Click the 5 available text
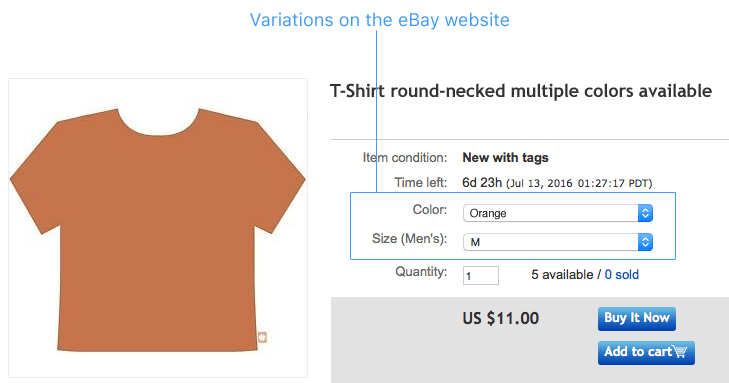Viewport: 729px width, 383px height. click(562, 275)
